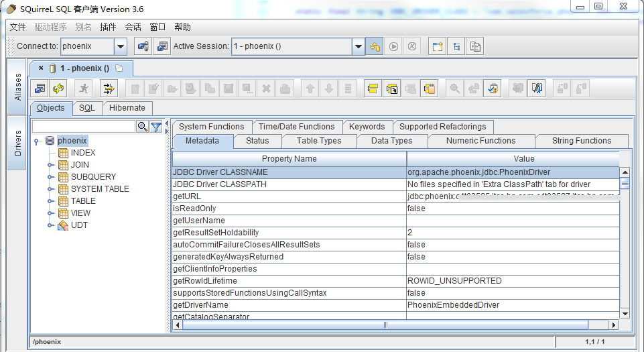Open the Aliases side panel
The image size is (644, 352).
(x=17, y=86)
